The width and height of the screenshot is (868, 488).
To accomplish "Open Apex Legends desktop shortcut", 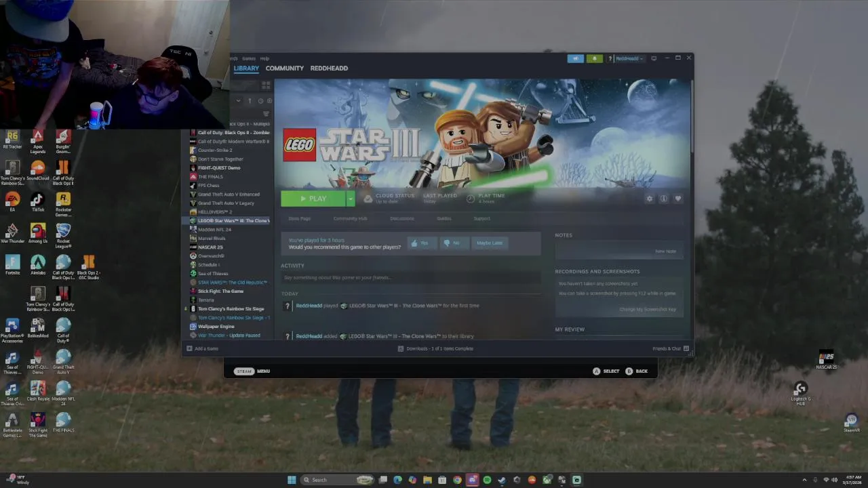I will 38,141.
